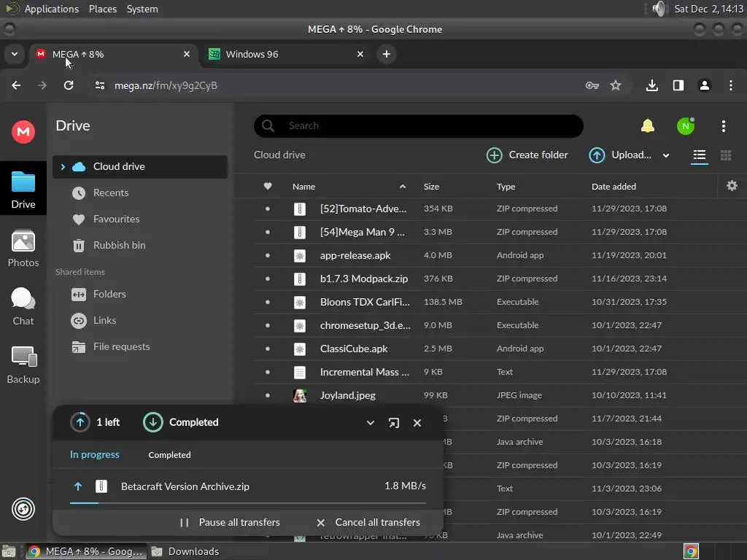Open the Chrome tab search dropdown
Image resolution: width=747 pixels, height=560 pixels.
pos(15,54)
